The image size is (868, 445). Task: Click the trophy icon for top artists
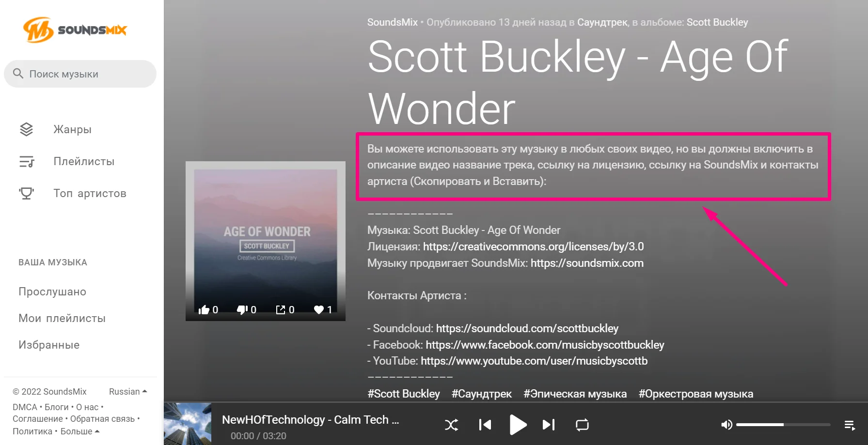coord(26,193)
